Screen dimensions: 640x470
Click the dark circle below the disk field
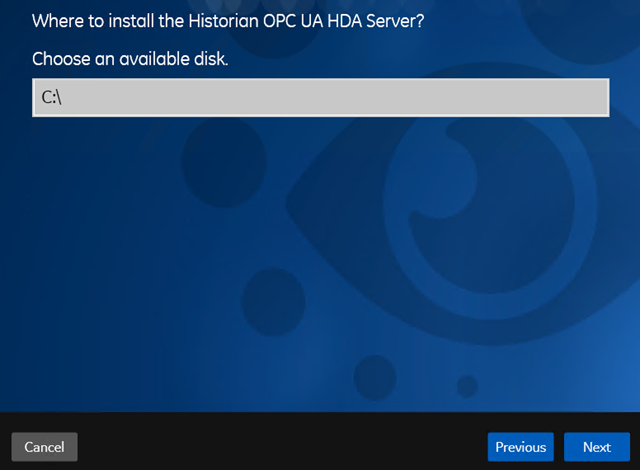click(224, 162)
